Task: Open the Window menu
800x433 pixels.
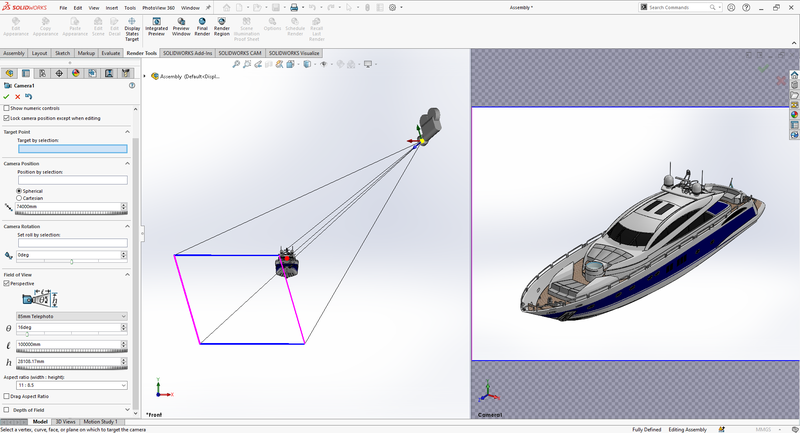Action: click(190, 8)
